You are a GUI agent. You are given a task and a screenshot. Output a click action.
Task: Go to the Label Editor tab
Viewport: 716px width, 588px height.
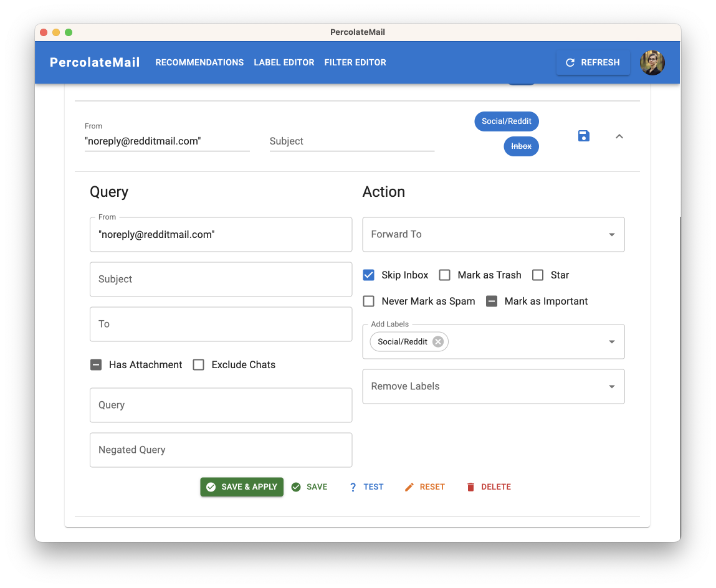pos(284,63)
